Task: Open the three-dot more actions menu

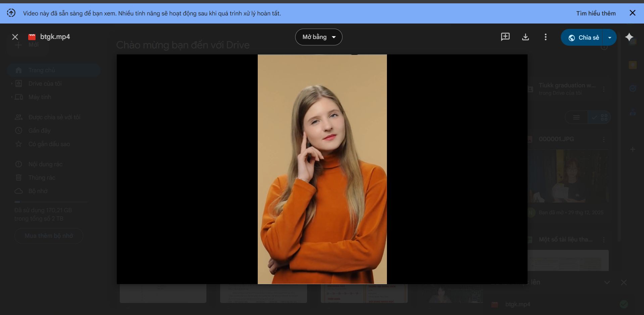Action: (546, 37)
